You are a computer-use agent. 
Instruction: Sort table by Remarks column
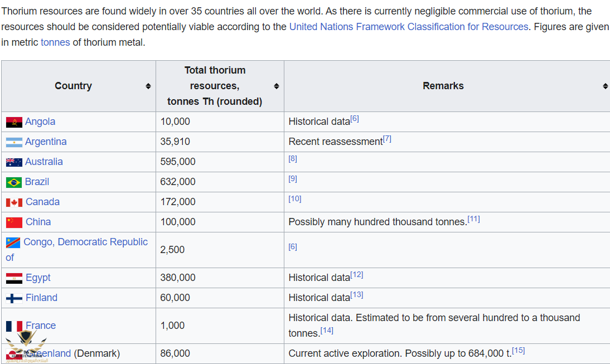(x=605, y=86)
